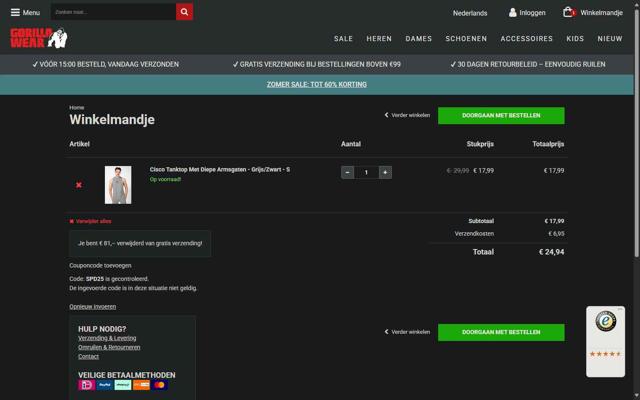Click the free shipping notice message
The image size is (640, 400).
pyautogui.click(x=140, y=243)
